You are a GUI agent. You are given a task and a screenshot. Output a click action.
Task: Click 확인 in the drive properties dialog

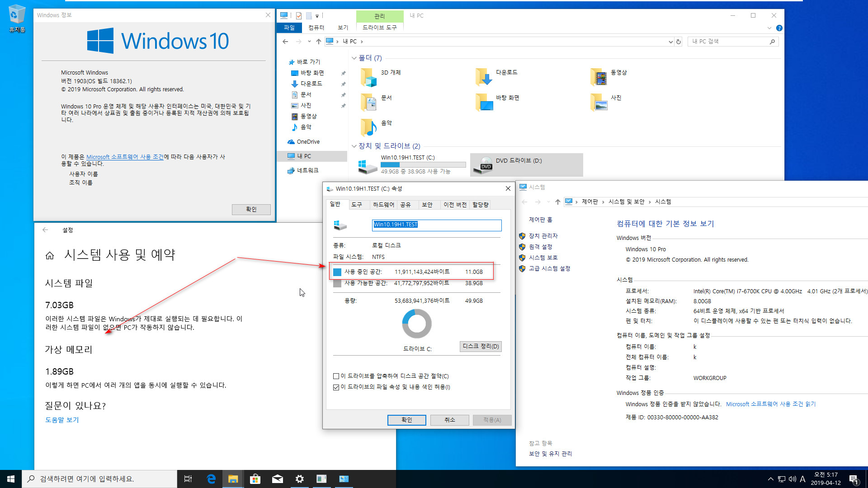tap(407, 420)
